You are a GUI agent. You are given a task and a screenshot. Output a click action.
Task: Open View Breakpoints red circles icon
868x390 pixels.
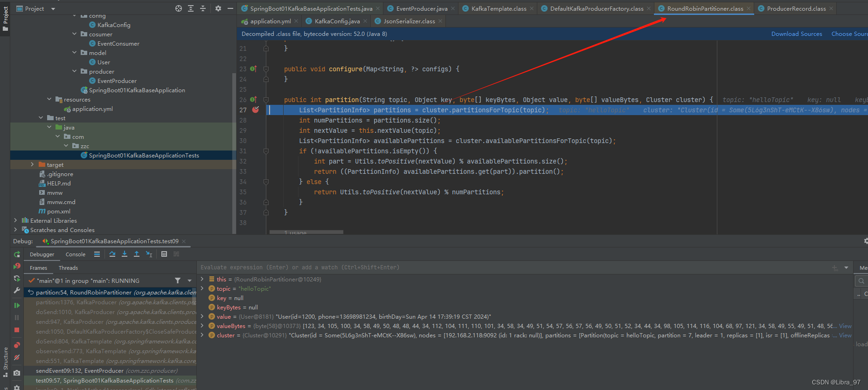[17, 345]
